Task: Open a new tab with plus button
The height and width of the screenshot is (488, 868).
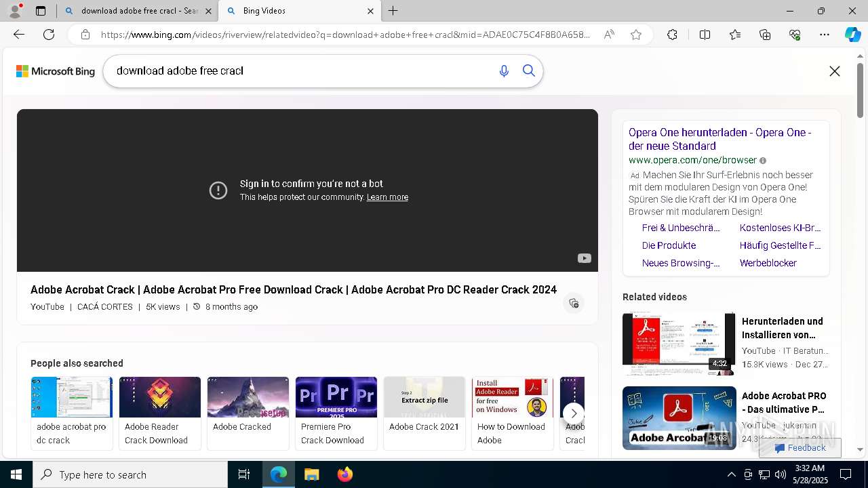Action: [393, 11]
